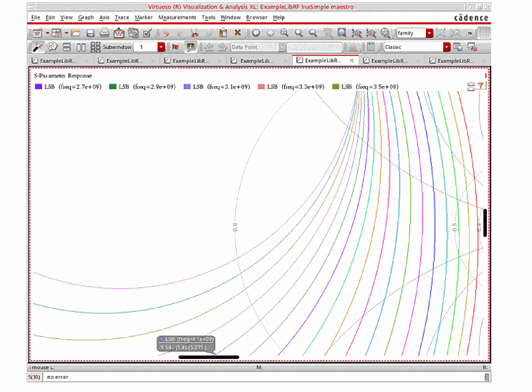Click the Open folder icon in toolbar
This screenshot has height=392, width=532.
tap(76, 33)
